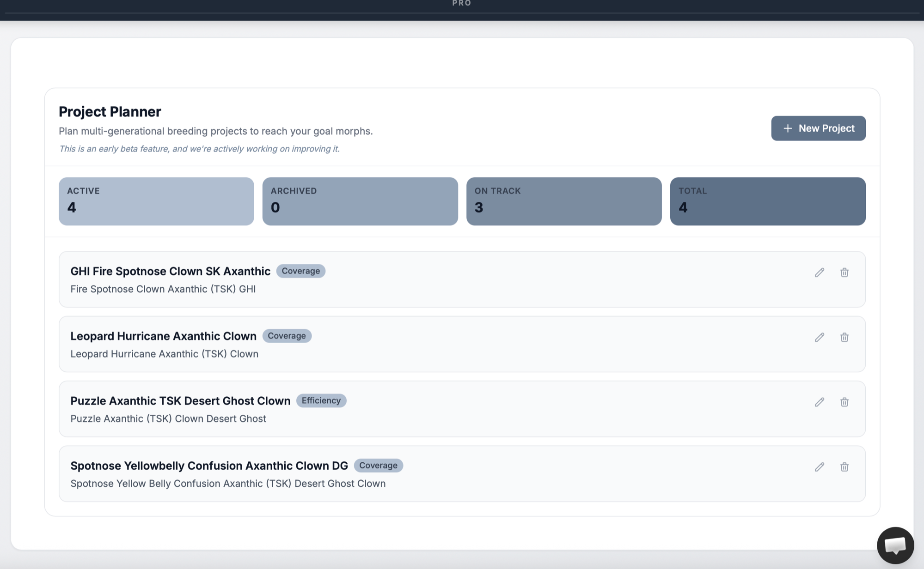Select the TOTAL projects stat card
The image size is (924, 569).
[768, 201]
